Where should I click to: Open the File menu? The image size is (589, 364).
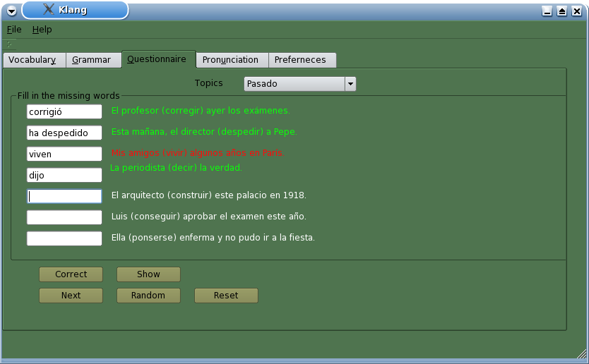click(14, 29)
